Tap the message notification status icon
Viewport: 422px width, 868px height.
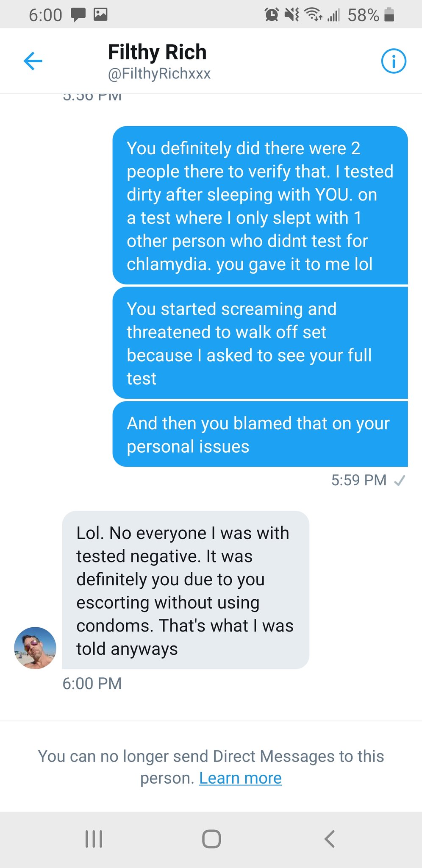click(x=78, y=15)
